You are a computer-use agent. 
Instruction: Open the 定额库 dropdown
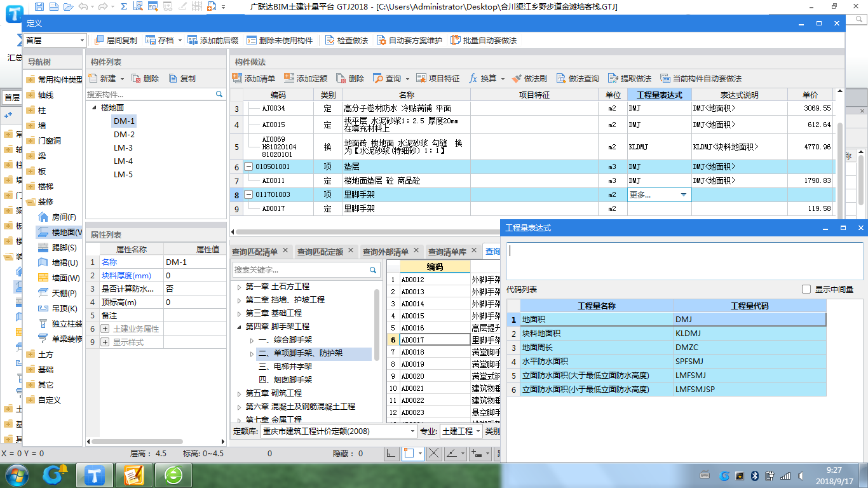click(x=413, y=431)
